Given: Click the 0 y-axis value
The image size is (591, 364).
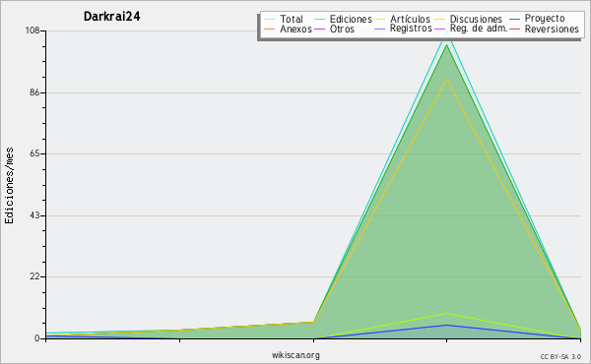Looking at the screenshot, I should point(37,338).
